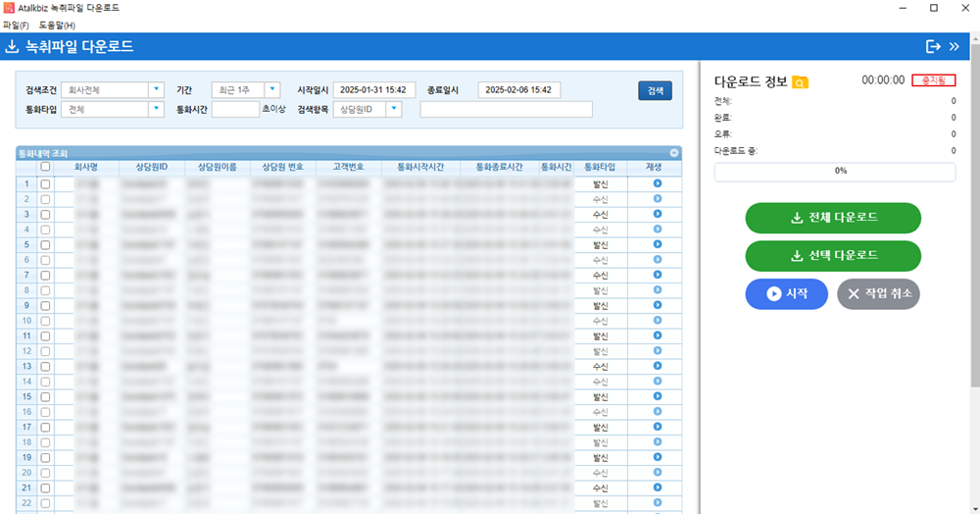Play the recording in row 11
This screenshot has width=980, height=514.
[658, 335]
